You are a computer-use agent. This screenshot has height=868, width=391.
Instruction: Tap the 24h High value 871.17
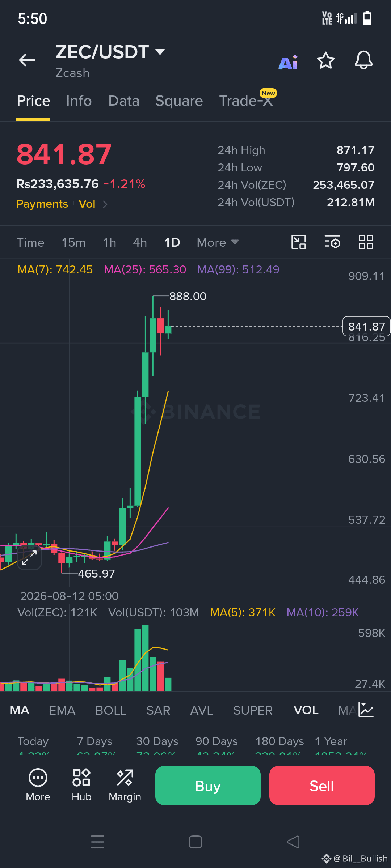[356, 150]
